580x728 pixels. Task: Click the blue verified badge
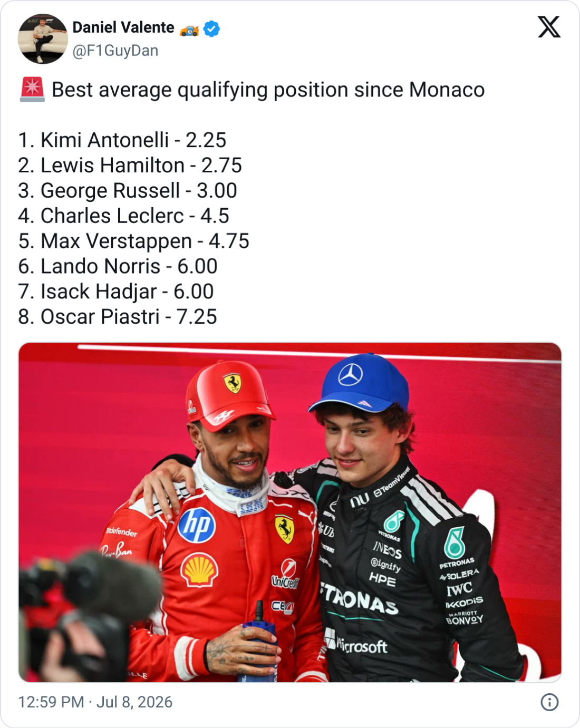coord(212,28)
